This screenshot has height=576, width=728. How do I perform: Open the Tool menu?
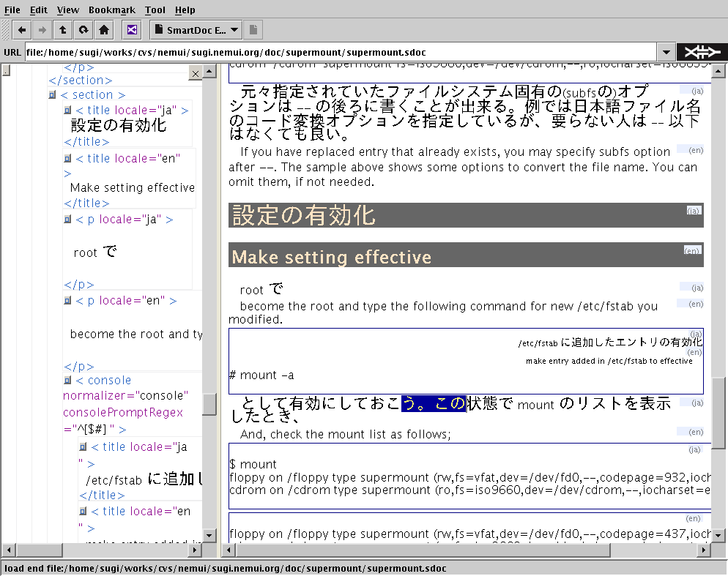(155, 10)
